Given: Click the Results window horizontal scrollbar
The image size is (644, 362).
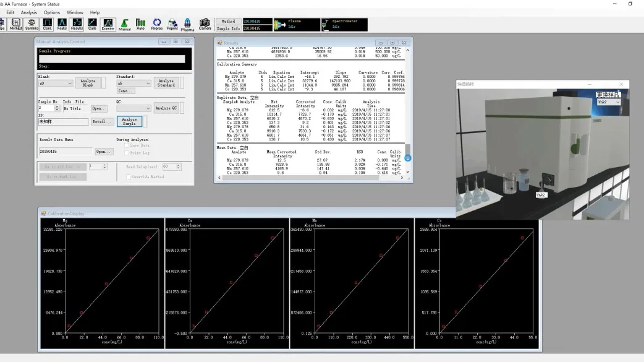Looking at the screenshot, I should [310, 178].
